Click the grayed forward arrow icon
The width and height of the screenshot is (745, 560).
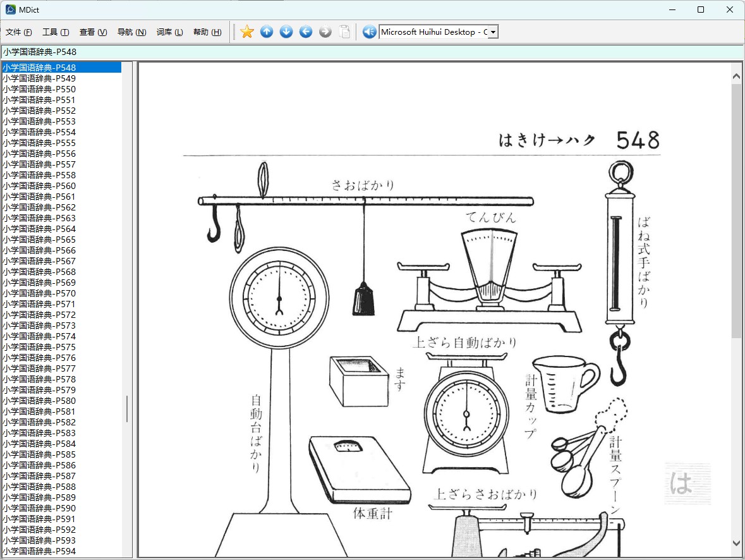(325, 32)
